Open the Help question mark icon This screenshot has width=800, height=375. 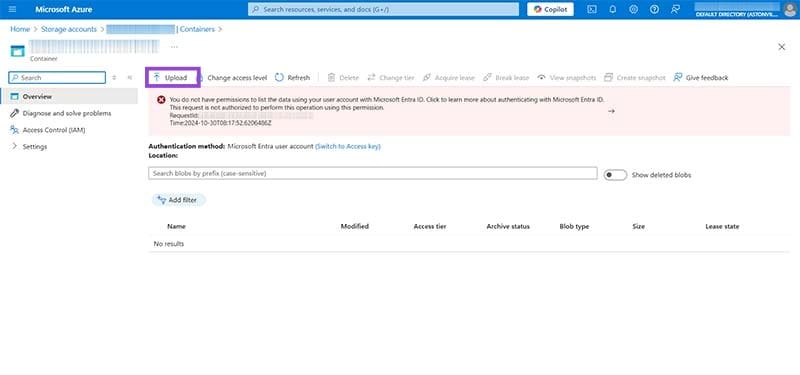654,9
